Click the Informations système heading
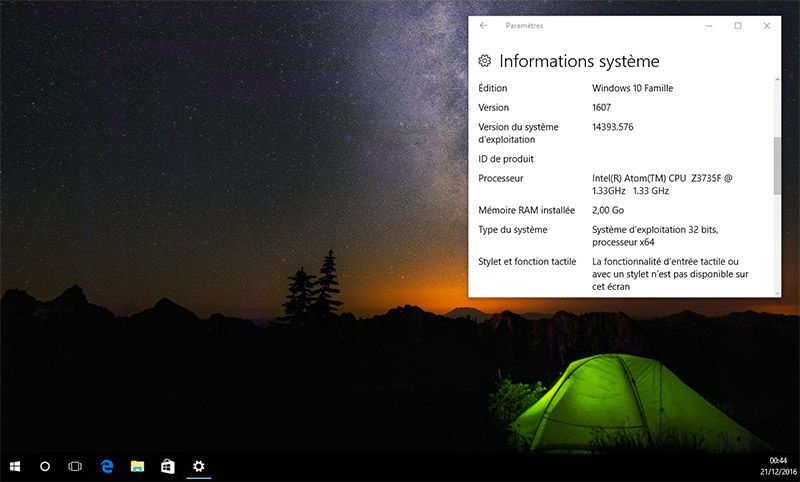 click(579, 61)
